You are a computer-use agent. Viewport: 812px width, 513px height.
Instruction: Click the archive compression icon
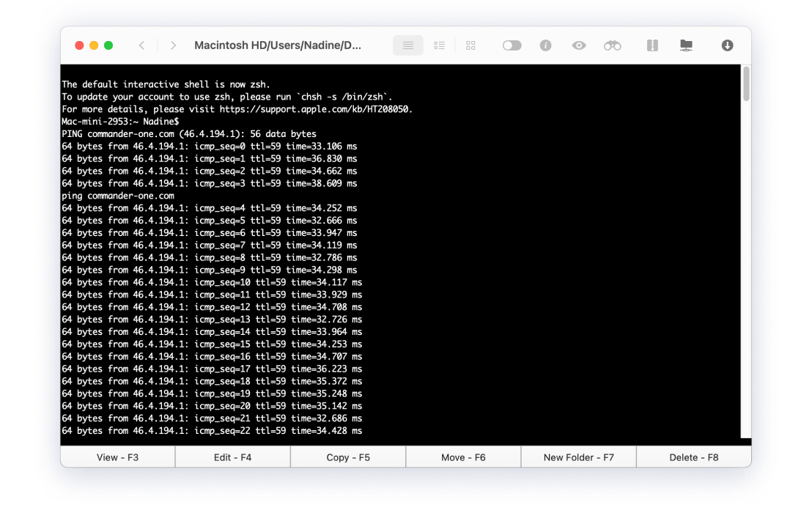coord(652,45)
